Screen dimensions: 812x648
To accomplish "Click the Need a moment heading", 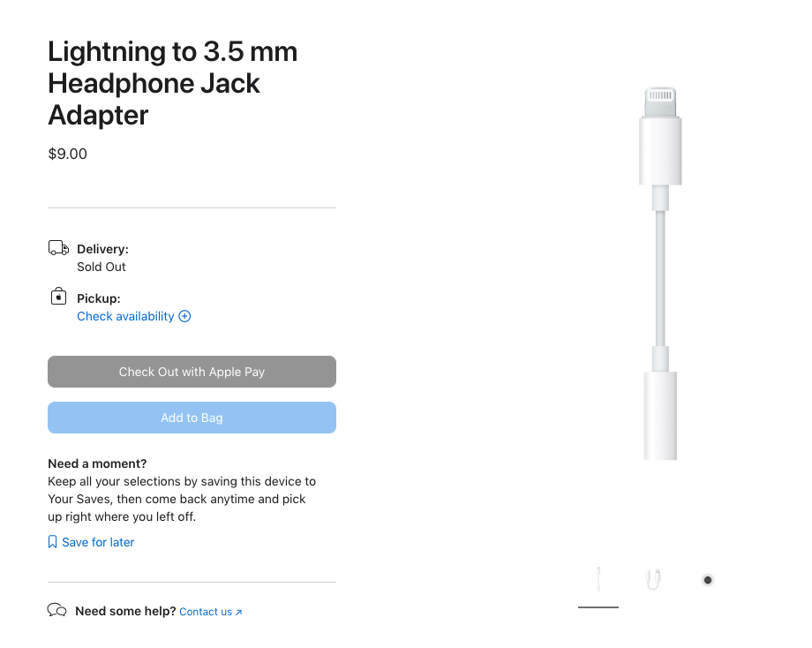I will [x=97, y=463].
